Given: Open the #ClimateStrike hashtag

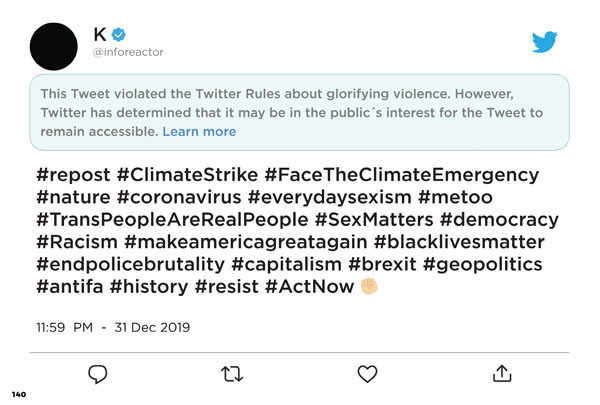Looking at the screenshot, I should (188, 175).
